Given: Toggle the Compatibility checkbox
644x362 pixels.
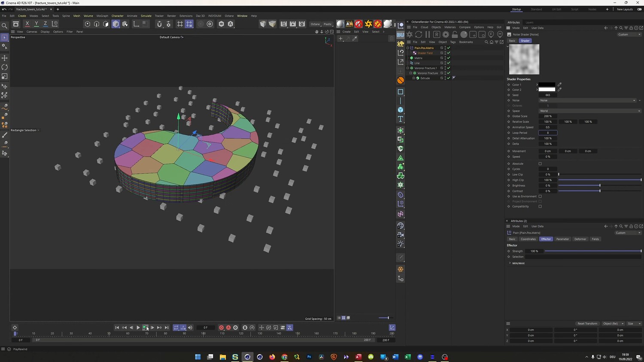Looking at the screenshot, I should click(x=540, y=206).
